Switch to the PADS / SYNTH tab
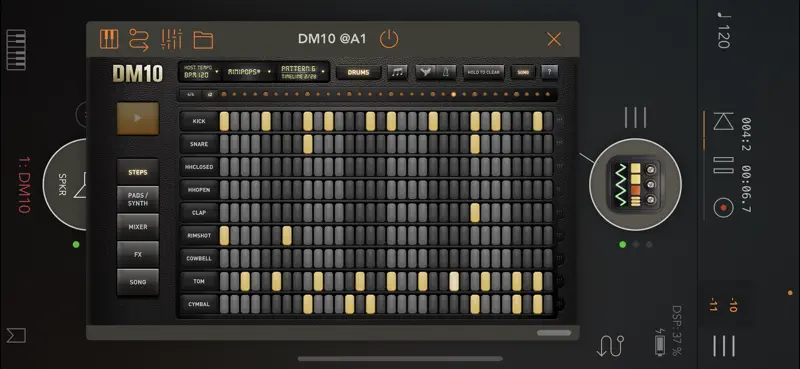 tap(138, 200)
